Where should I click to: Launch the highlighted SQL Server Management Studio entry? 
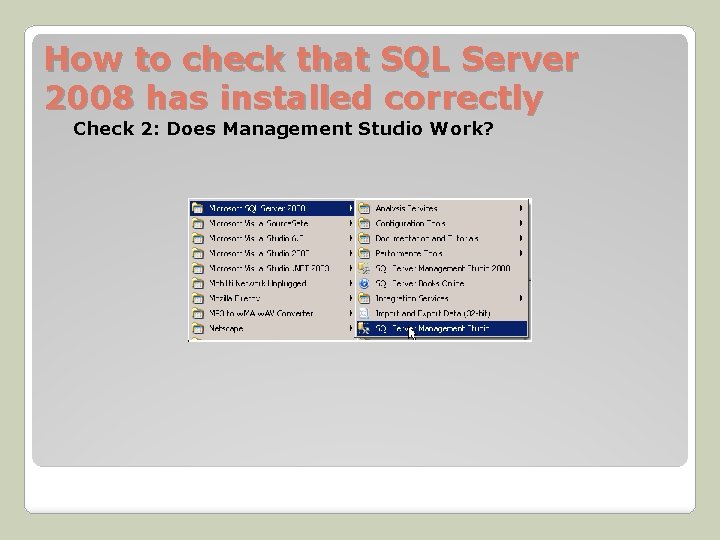[x=442, y=329]
